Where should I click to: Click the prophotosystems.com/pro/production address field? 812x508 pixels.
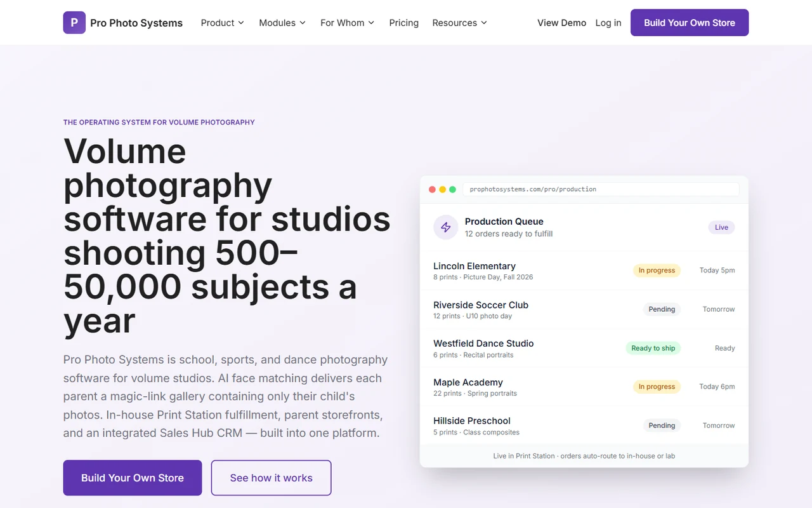click(601, 189)
